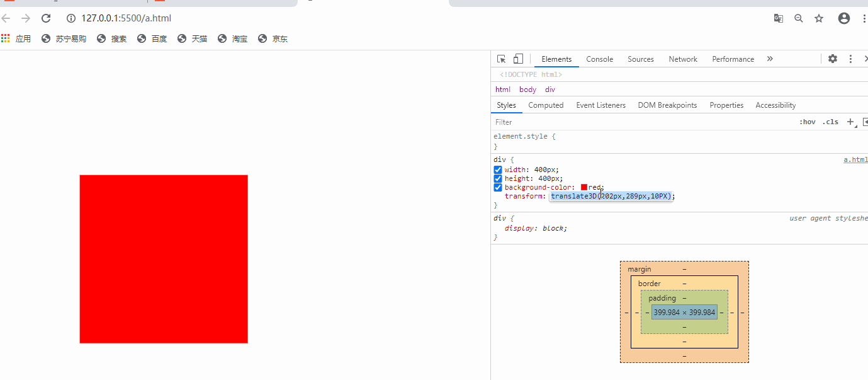Toggle the computed styles sidebar icon

pyautogui.click(x=865, y=122)
